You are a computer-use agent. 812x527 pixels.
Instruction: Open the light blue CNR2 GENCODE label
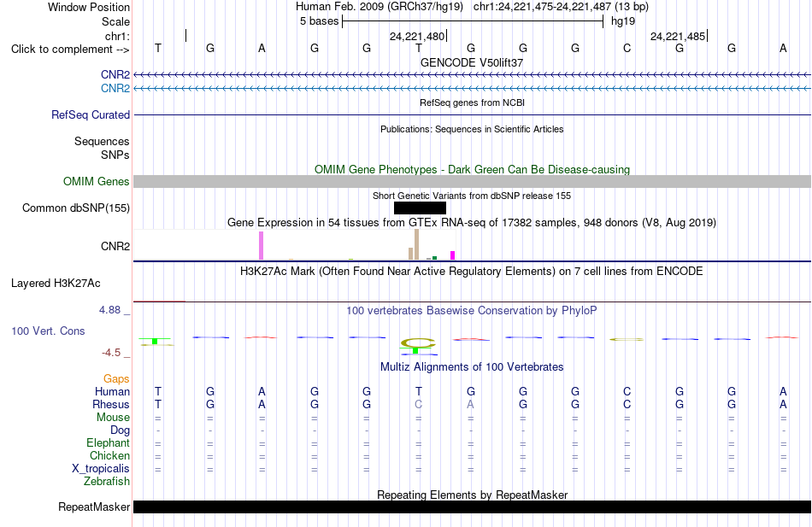coord(115,88)
